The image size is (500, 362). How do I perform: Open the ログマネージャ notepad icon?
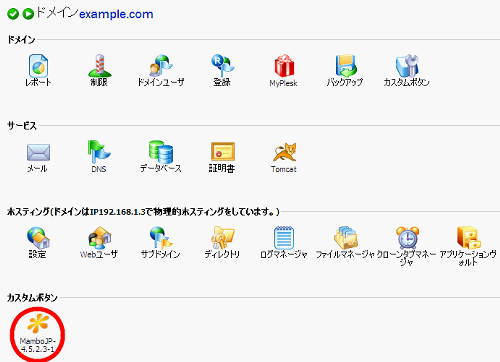[x=284, y=238]
